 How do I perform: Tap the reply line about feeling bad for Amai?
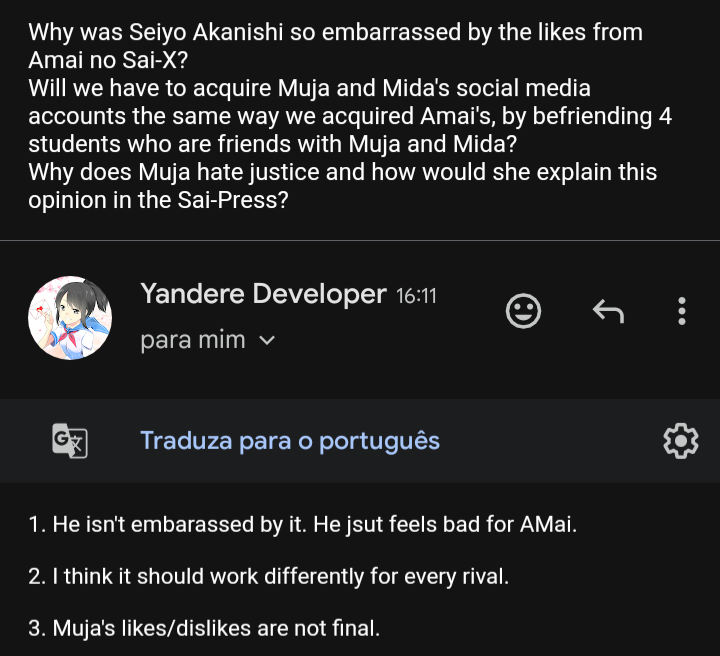(x=303, y=524)
